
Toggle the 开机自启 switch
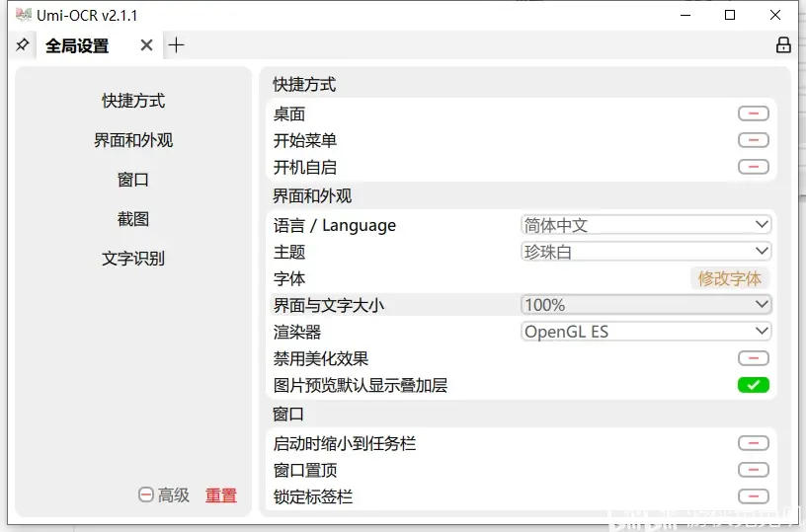coord(753,167)
